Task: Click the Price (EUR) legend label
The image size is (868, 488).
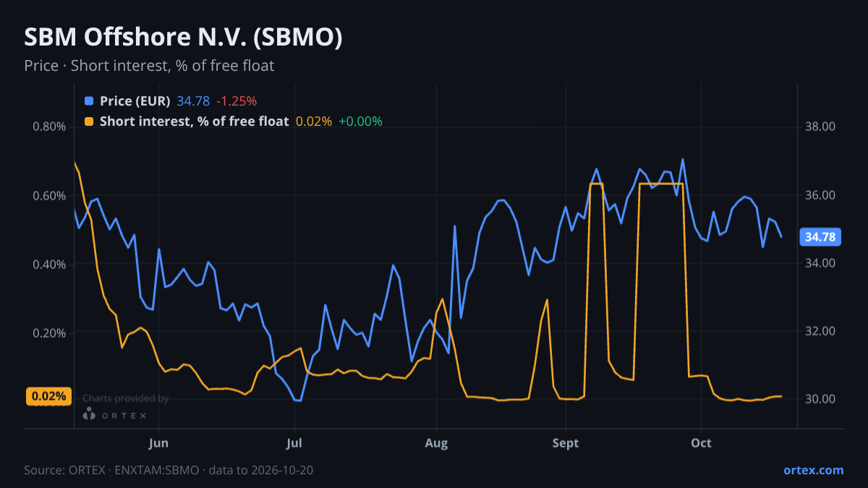Action: (135, 101)
